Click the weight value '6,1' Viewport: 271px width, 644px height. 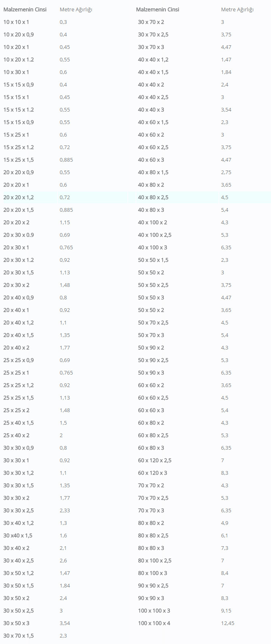pyautogui.click(x=224, y=535)
